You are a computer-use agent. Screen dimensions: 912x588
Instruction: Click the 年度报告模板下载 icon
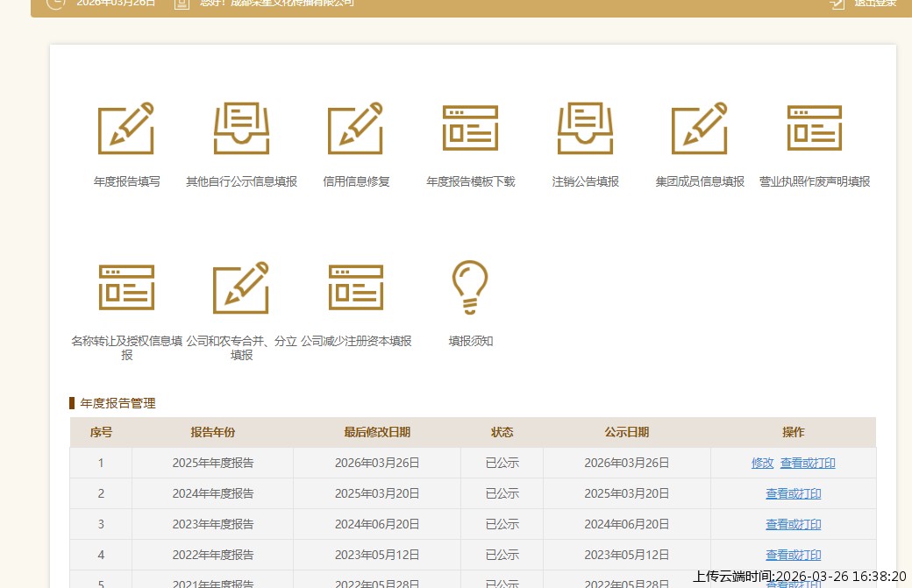pyautogui.click(x=470, y=129)
